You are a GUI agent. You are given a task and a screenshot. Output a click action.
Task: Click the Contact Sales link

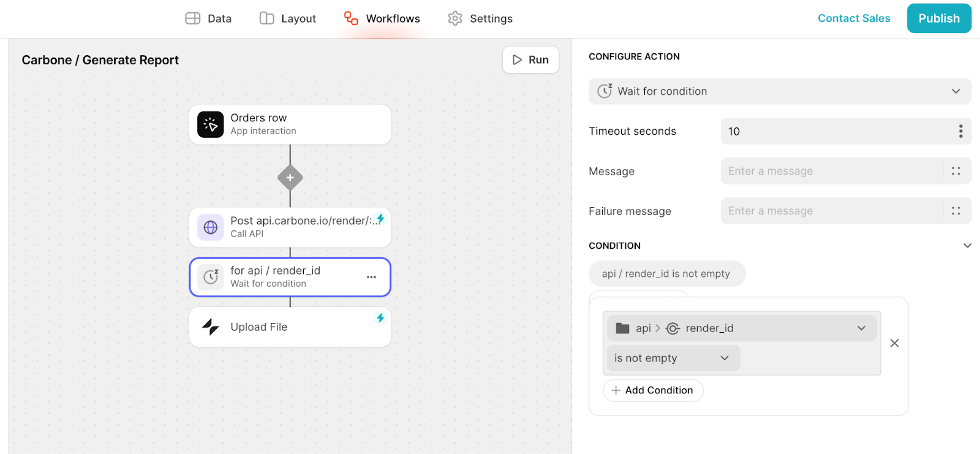click(854, 18)
